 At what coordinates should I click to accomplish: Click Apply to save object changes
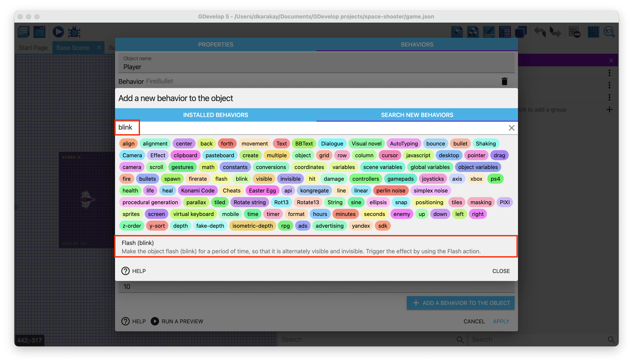(x=501, y=321)
